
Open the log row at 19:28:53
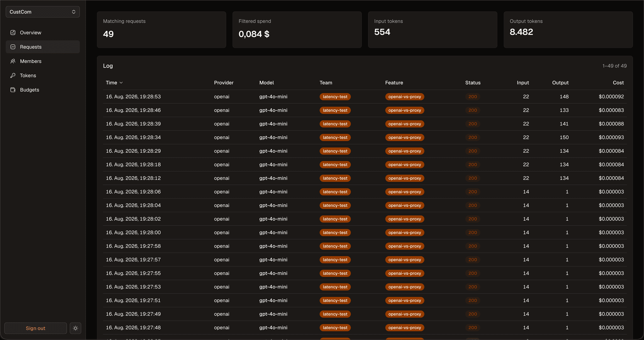365,97
